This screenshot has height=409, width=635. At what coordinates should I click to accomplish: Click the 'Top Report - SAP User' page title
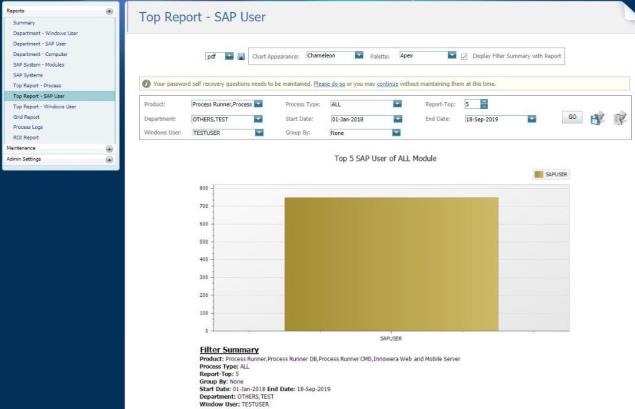[x=202, y=17]
